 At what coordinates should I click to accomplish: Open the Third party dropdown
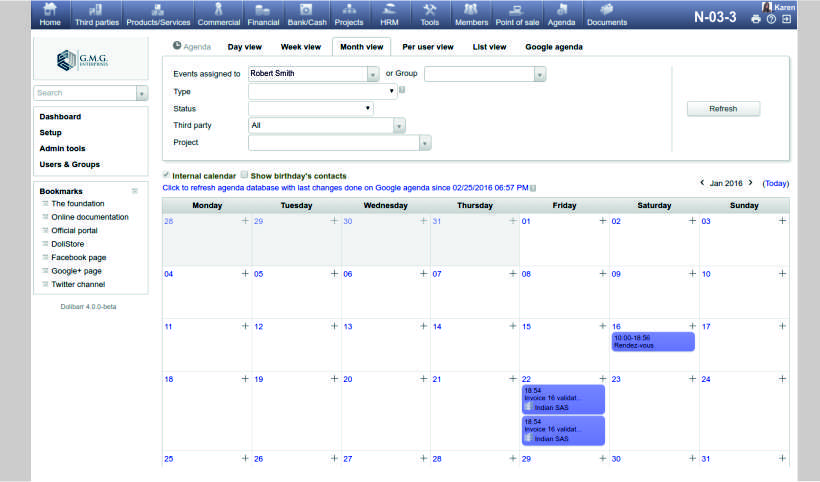coord(399,126)
